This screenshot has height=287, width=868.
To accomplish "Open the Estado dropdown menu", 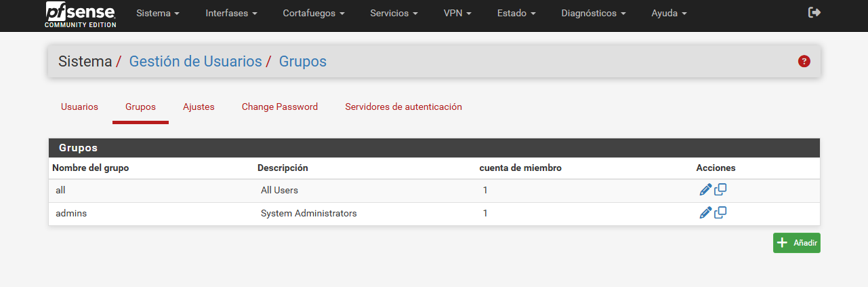I will [x=516, y=14].
